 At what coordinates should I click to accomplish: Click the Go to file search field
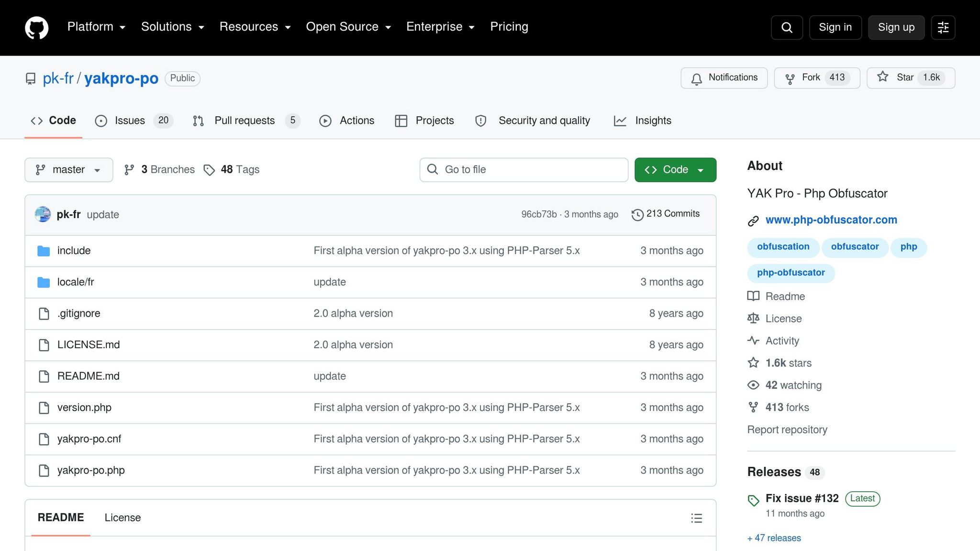(x=524, y=170)
